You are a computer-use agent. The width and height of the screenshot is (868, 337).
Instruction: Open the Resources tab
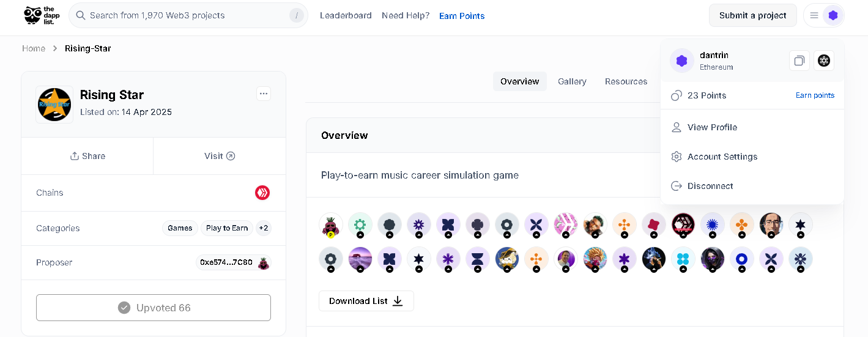click(626, 81)
